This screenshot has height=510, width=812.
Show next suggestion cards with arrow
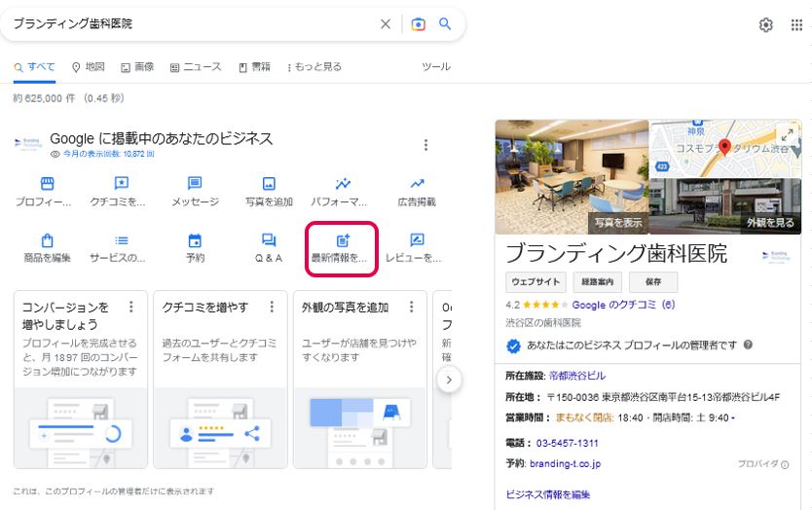pos(449,380)
